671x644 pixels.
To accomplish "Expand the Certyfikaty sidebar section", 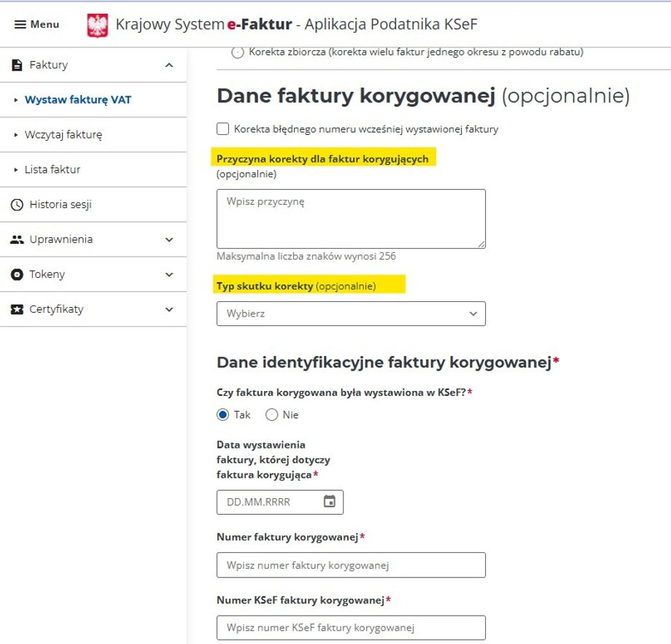I will click(169, 309).
